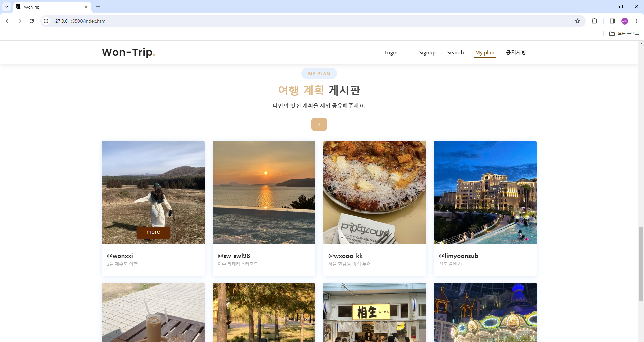Click the MY PLAN badge
Screen dimensions: 644x342
(x=319, y=74)
